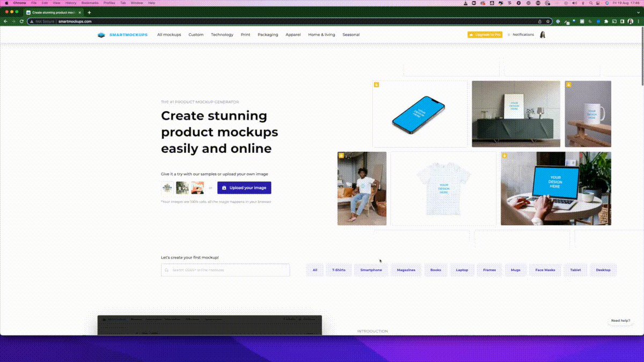
Task: Open the Chrome side panel icon
Action: coord(622,21)
